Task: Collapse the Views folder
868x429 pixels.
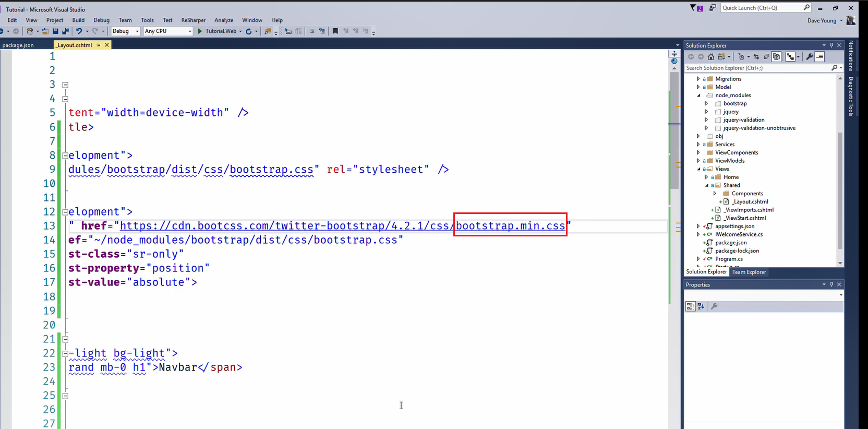Action: (x=698, y=169)
